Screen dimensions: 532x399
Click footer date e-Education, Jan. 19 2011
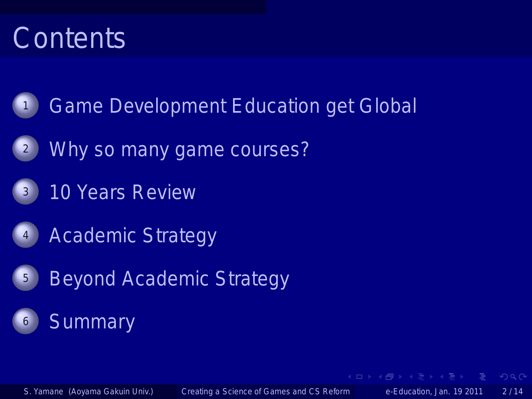[434, 392]
